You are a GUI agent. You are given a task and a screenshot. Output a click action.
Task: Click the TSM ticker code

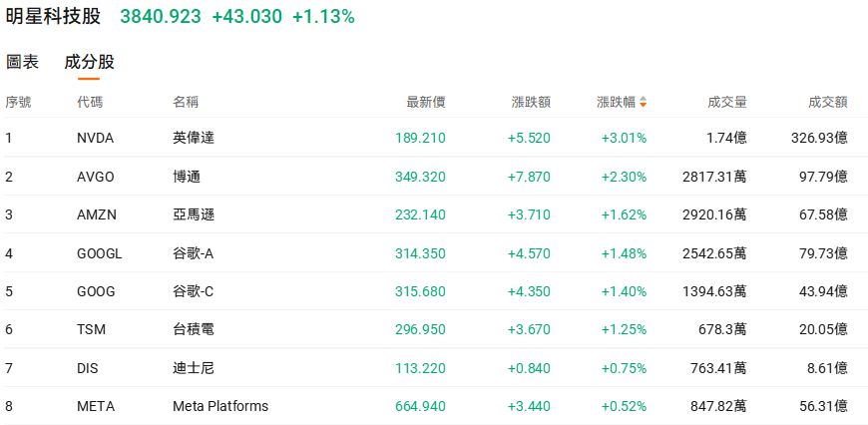[x=91, y=329]
